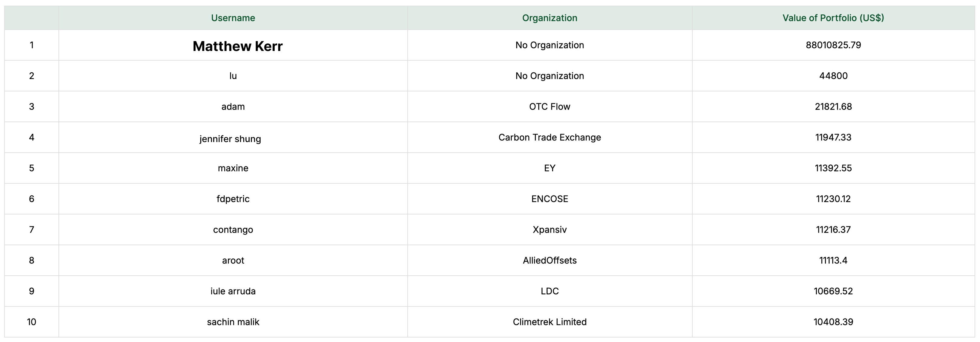Click Climetrek Limited organization
Image resolution: width=980 pixels, height=342 pixels.
point(549,322)
